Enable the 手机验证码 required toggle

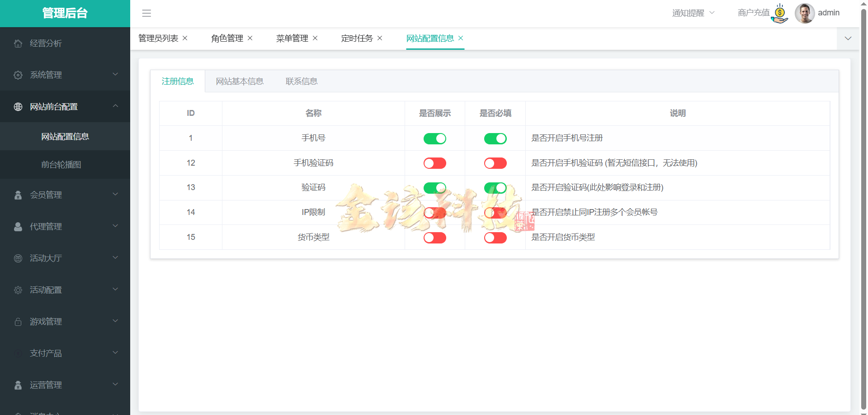pyautogui.click(x=495, y=163)
